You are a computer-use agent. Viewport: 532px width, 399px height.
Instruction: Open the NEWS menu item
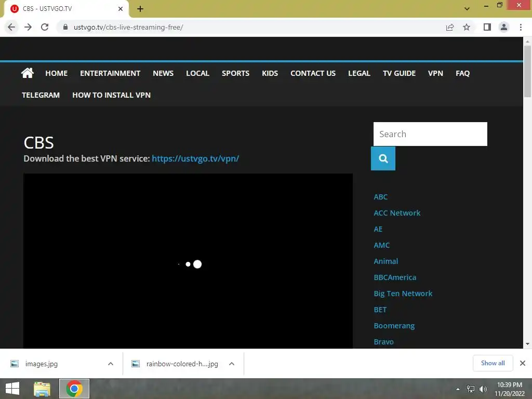163,73
